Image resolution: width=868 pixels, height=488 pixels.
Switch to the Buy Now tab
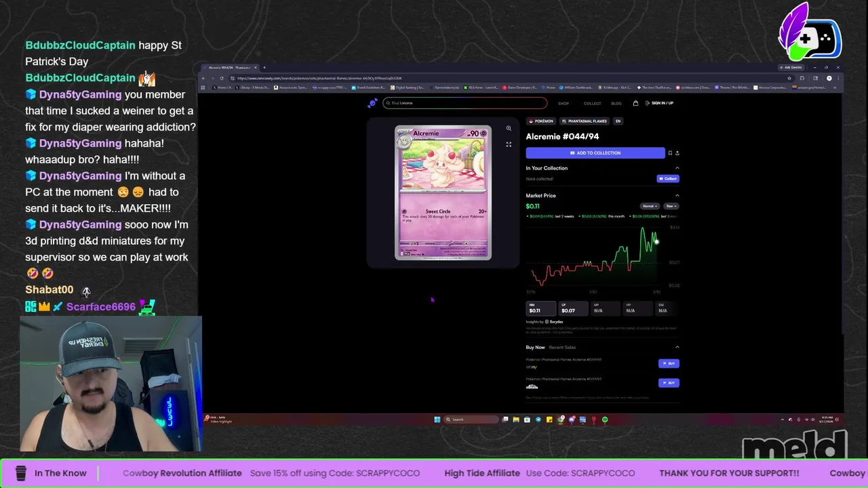[535, 348]
